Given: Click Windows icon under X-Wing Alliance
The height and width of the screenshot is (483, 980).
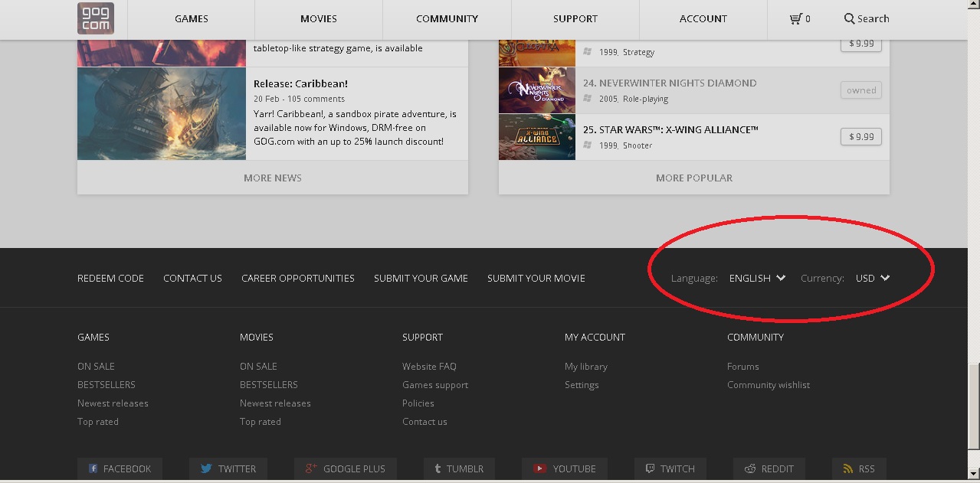Looking at the screenshot, I should (x=588, y=145).
